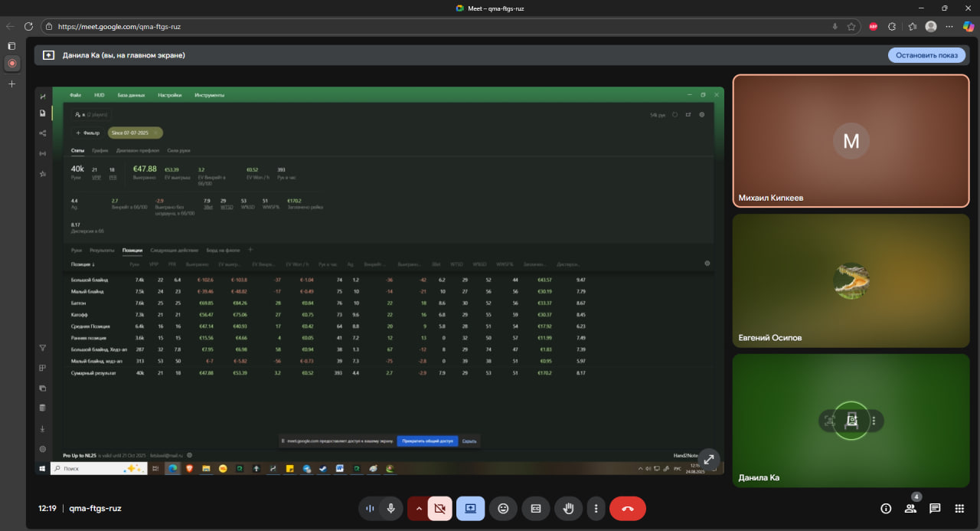Viewport: 980px width, 531px height.
Task: Expand the shared screen to fullscreen
Action: pyautogui.click(x=709, y=459)
